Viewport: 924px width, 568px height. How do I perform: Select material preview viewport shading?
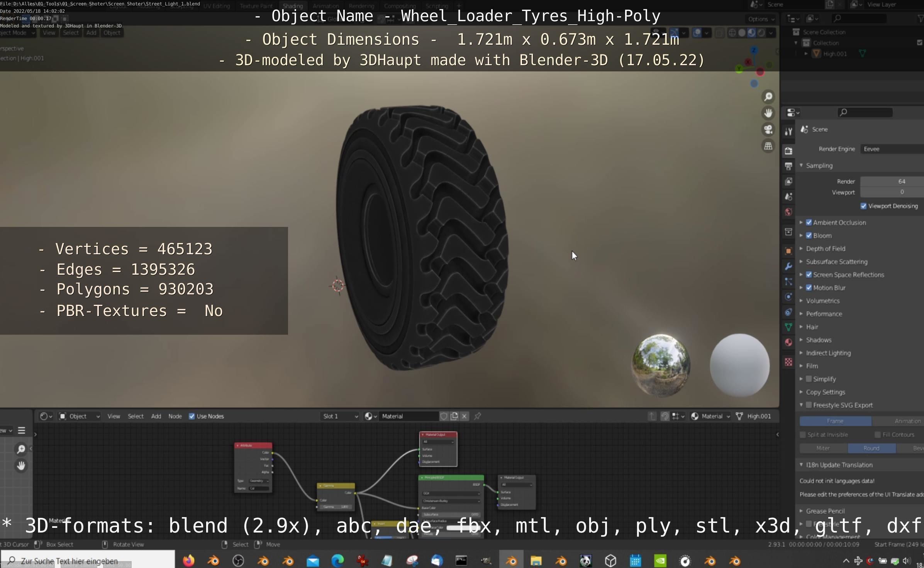[x=751, y=33]
